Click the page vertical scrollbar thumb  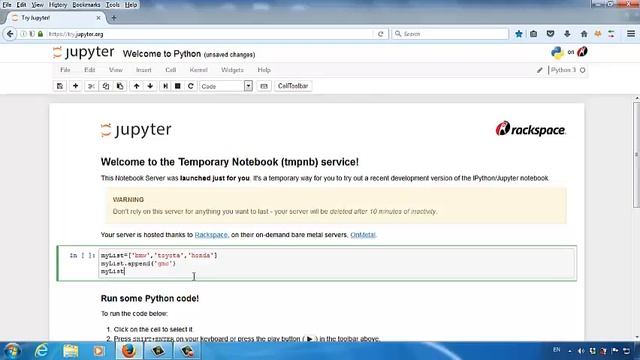pos(636,155)
